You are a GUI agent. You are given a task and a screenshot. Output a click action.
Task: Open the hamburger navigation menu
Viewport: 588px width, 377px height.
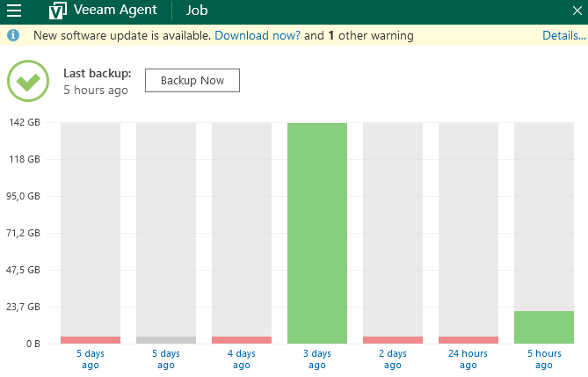pos(14,11)
